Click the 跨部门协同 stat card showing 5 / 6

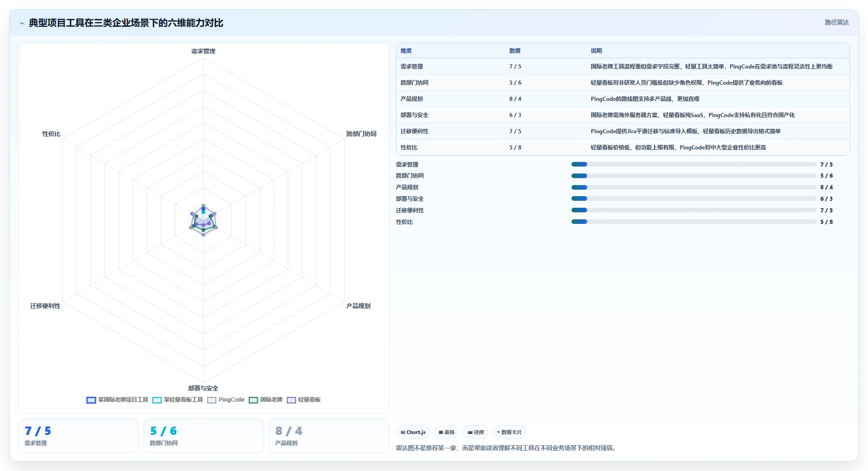(204, 436)
